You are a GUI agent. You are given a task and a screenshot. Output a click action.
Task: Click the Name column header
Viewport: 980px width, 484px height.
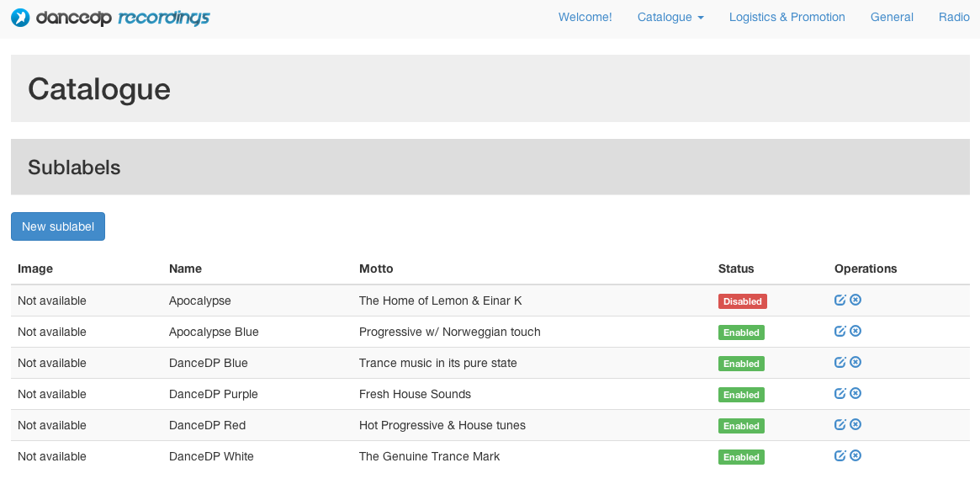click(x=185, y=269)
